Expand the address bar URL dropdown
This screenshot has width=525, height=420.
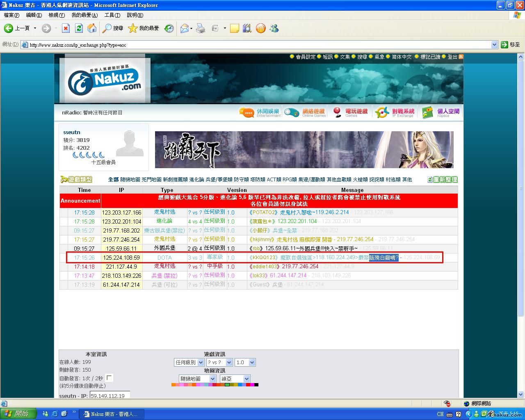[494, 45]
